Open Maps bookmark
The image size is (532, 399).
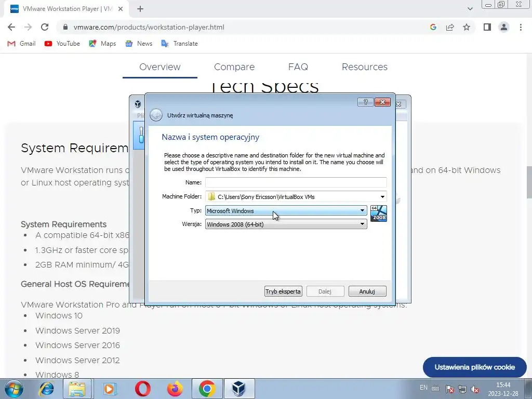click(x=102, y=44)
